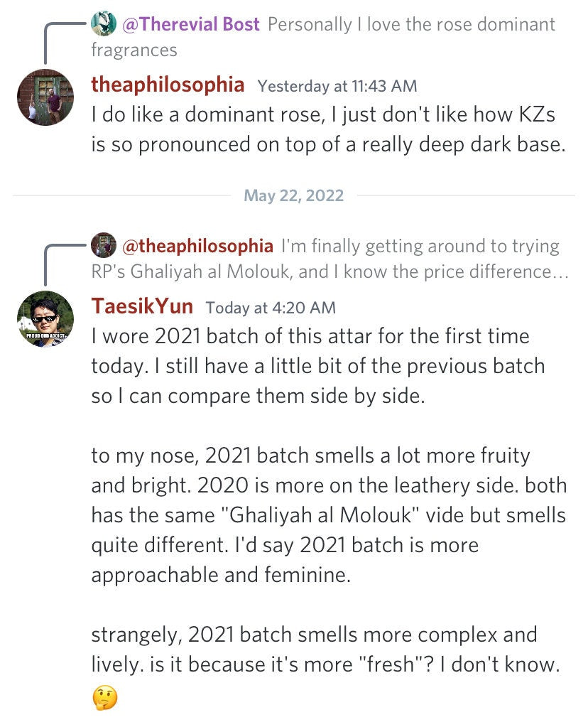The height and width of the screenshot is (727, 588).
Task: Open theaphilosophia's large profile avatar
Action: [x=45, y=97]
